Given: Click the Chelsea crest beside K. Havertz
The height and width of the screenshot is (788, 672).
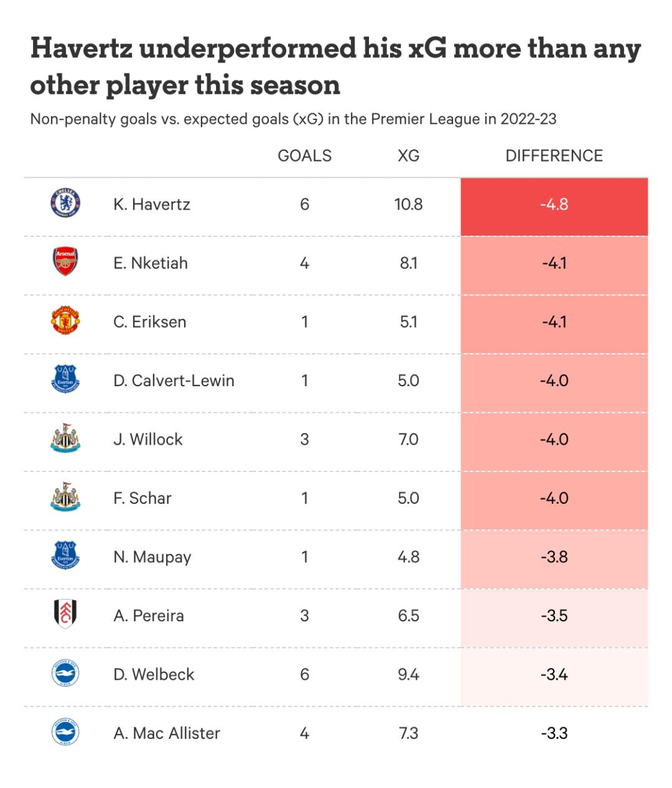Looking at the screenshot, I should click(65, 203).
